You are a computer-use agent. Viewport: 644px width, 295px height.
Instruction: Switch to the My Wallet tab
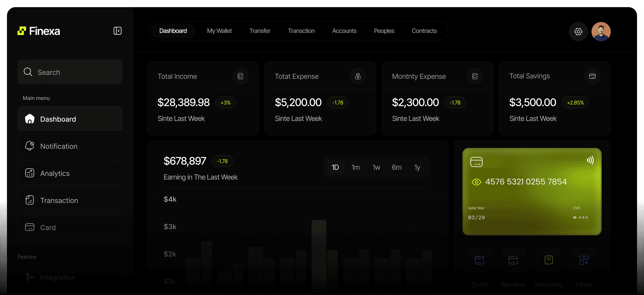click(219, 31)
